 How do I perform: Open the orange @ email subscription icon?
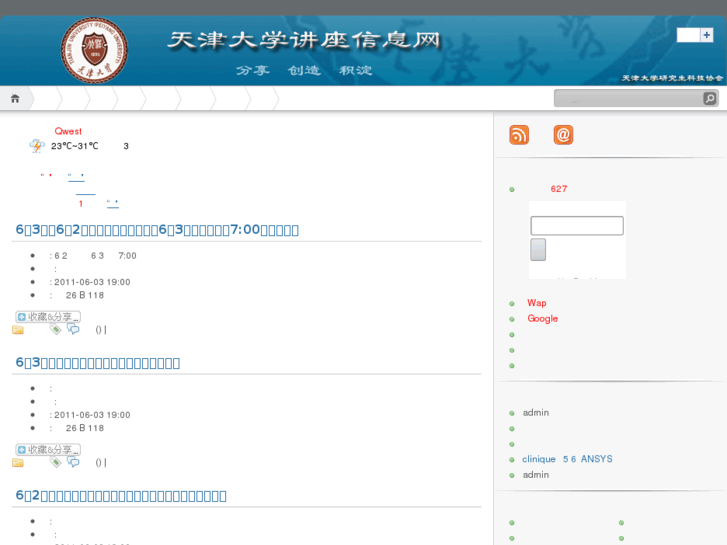(563, 135)
